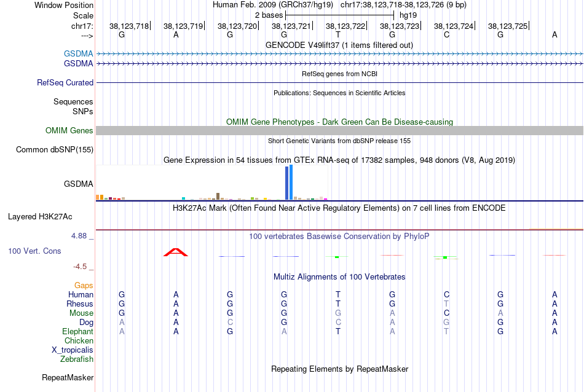Click 100 vertebrates Basewise Conservation by PhyloP title
The height and width of the screenshot is (392, 584).
click(x=339, y=236)
